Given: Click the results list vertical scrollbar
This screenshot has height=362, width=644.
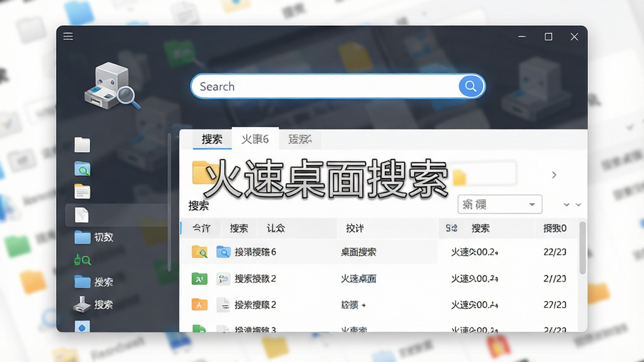Looking at the screenshot, I should pyautogui.click(x=582, y=248).
